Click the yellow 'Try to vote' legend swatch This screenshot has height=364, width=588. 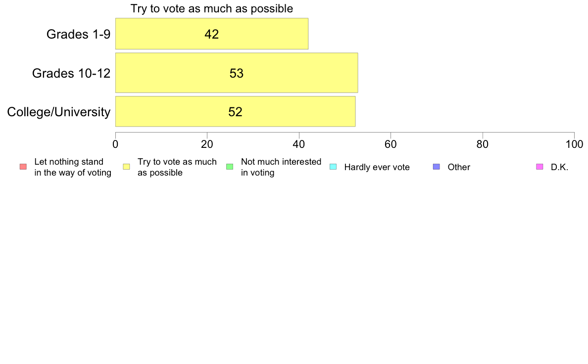[126, 167]
